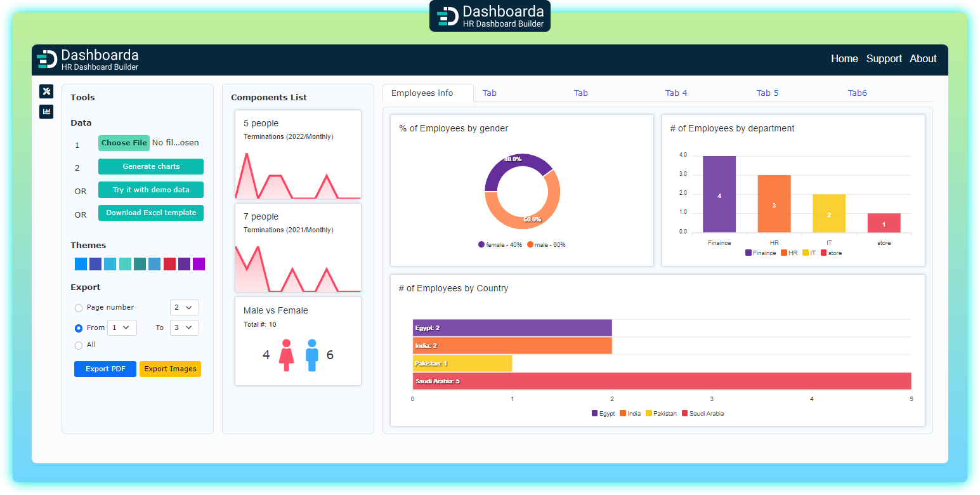The width and height of the screenshot is (980, 495).
Task: Toggle the Saudi Arabia legend marker in the country chart
Action: pyautogui.click(x=684, y=413)
